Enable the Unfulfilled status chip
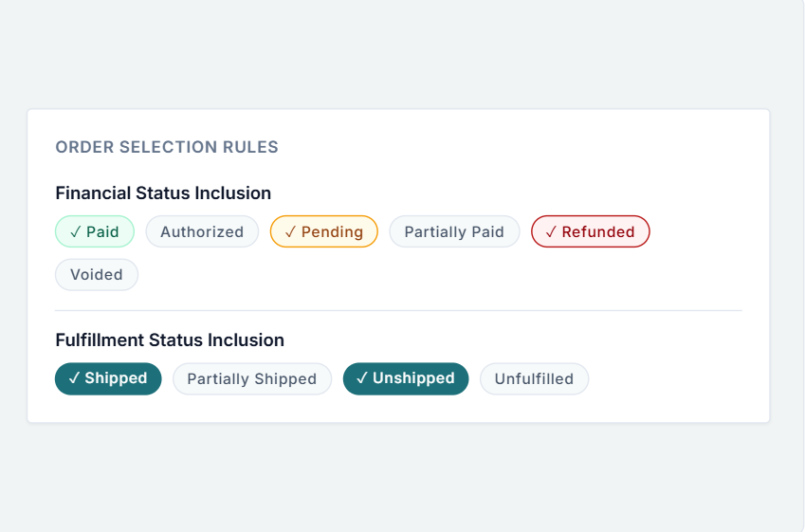Viewport: 805px width, 532px height. click(535, 379)
